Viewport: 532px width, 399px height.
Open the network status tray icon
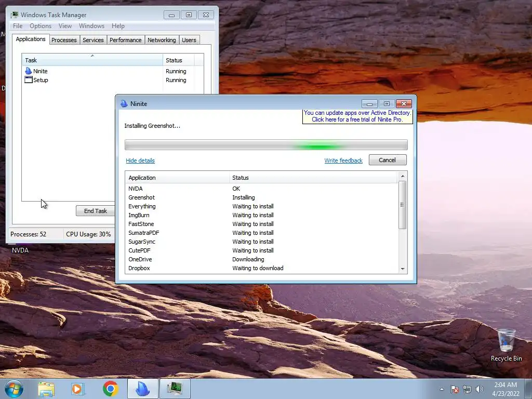pyautogui.click(x=467, y=389)
